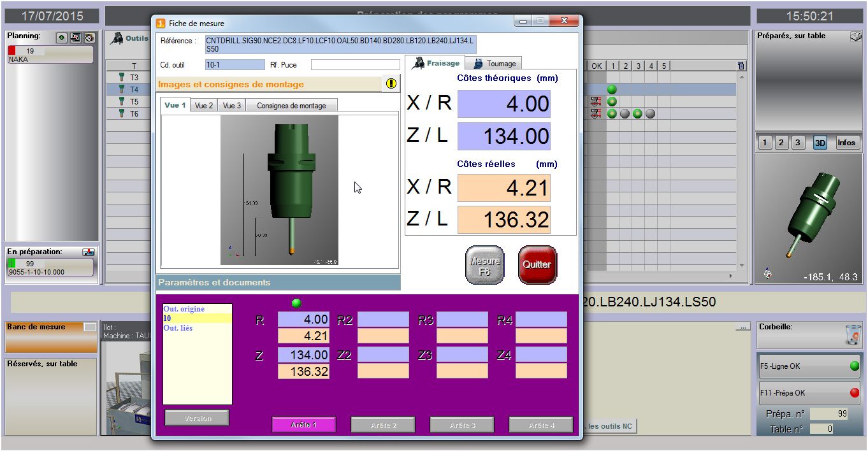This screenshot has width=868, height=451.
Task: Select the Arête 1 edge toggle
Action: click(304, 424)
